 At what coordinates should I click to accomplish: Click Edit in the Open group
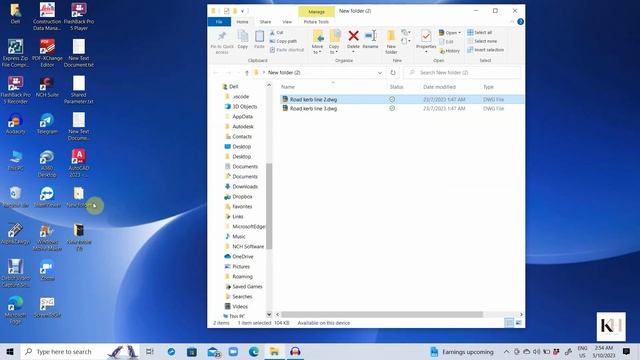pyautogui.click(x=446, y=42)
